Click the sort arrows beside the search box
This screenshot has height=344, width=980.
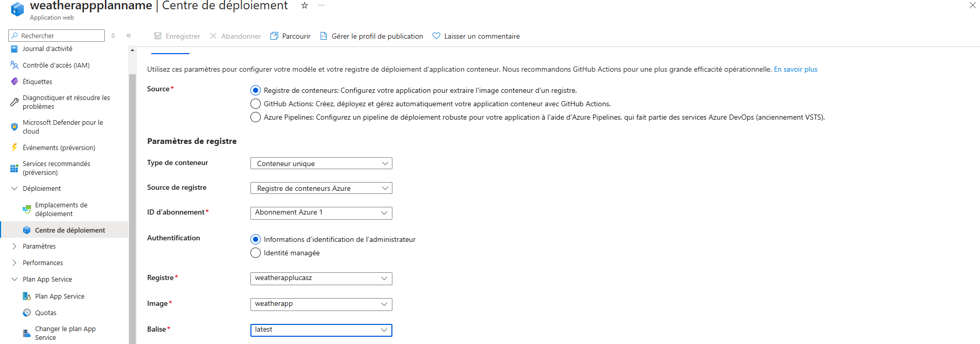[113, 36]
